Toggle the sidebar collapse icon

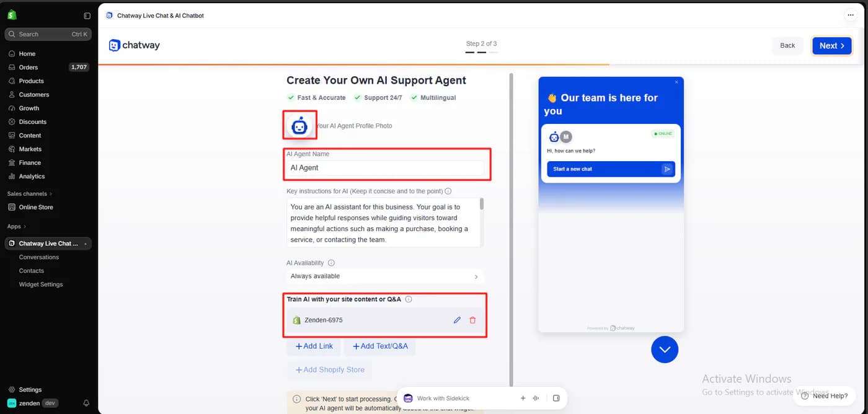click(x=87, y=15)
